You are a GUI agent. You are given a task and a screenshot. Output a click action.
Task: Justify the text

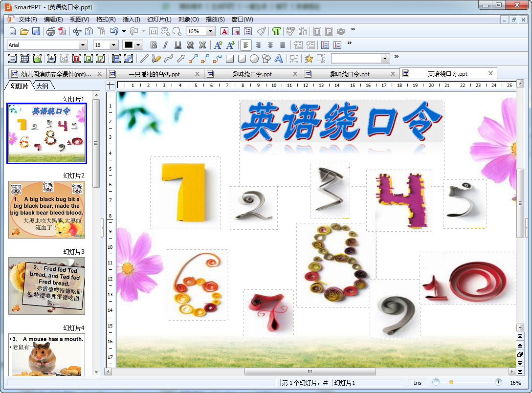(283, 45)
